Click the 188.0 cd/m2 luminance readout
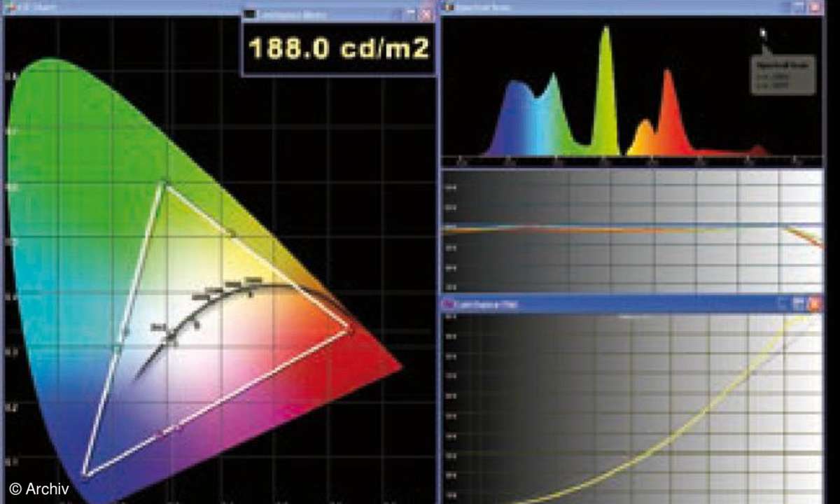 339,47
